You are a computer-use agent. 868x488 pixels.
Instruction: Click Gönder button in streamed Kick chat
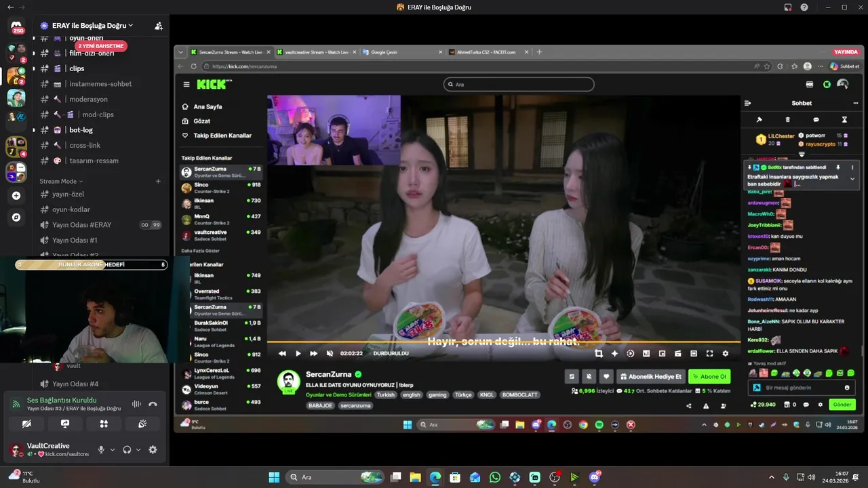pyautogui.click(x=842, y=405)
